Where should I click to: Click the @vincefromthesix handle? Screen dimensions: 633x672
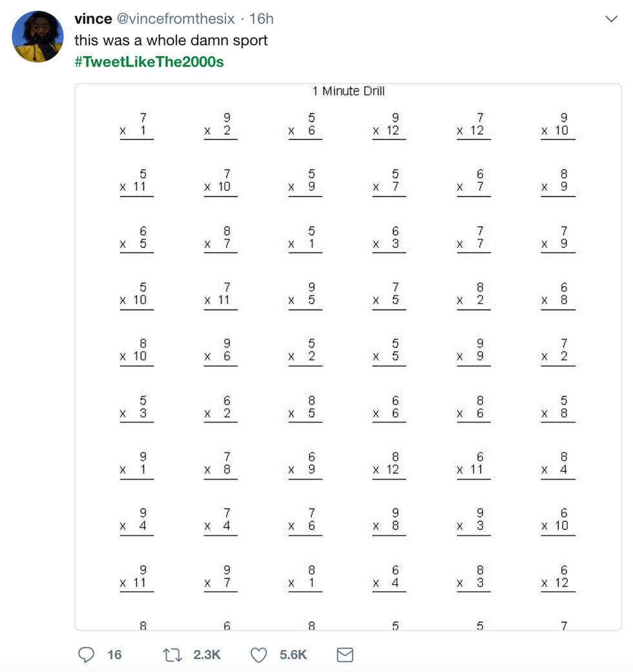[x=175, y=19]
